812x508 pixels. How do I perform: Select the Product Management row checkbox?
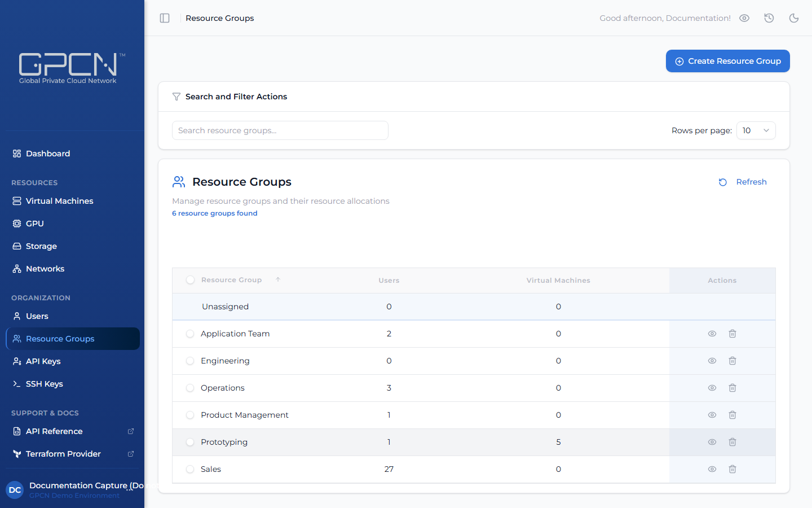pos(190,415)
